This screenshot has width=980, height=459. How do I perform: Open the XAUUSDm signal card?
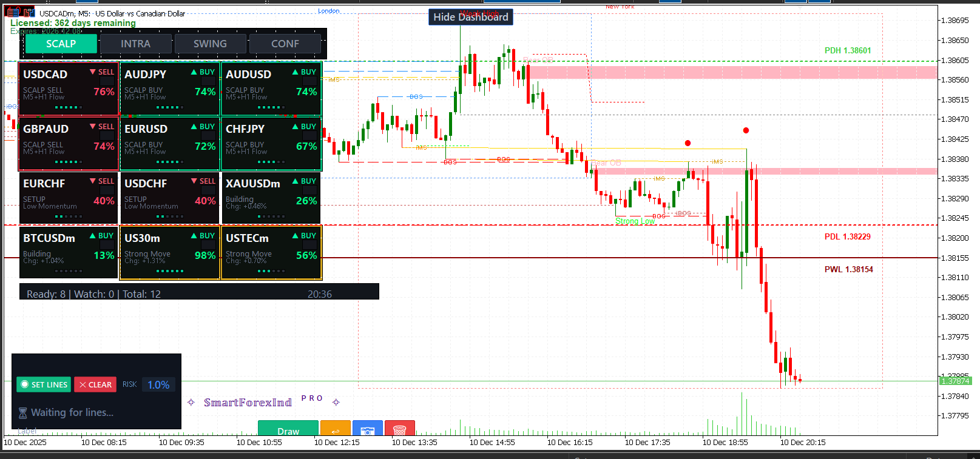[x=271, y=198]
